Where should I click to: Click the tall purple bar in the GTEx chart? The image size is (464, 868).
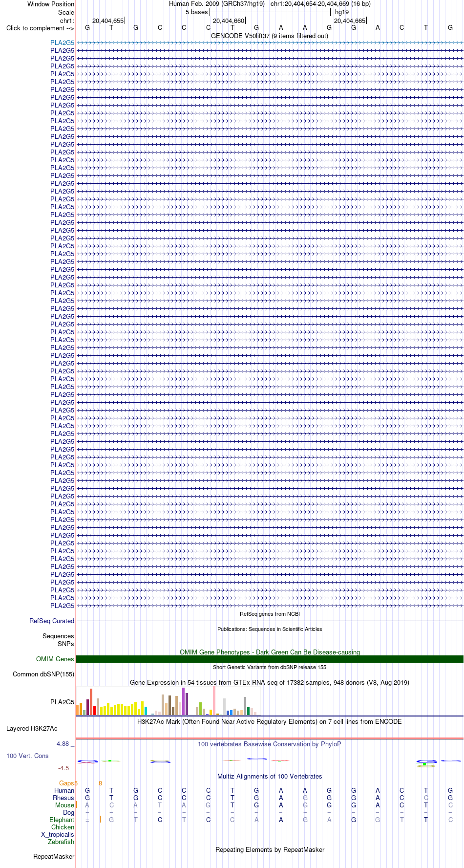click(x=183, y=701)
